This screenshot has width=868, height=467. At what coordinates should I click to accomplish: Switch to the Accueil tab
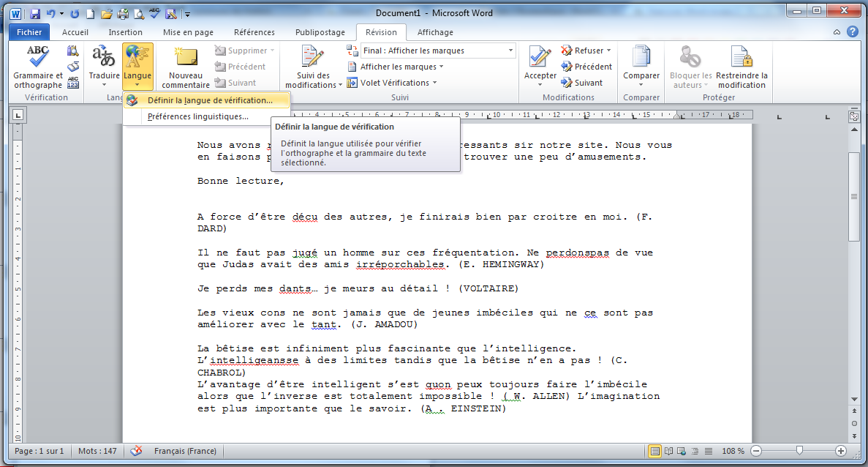pyautogui.click(x=75, y=32)
